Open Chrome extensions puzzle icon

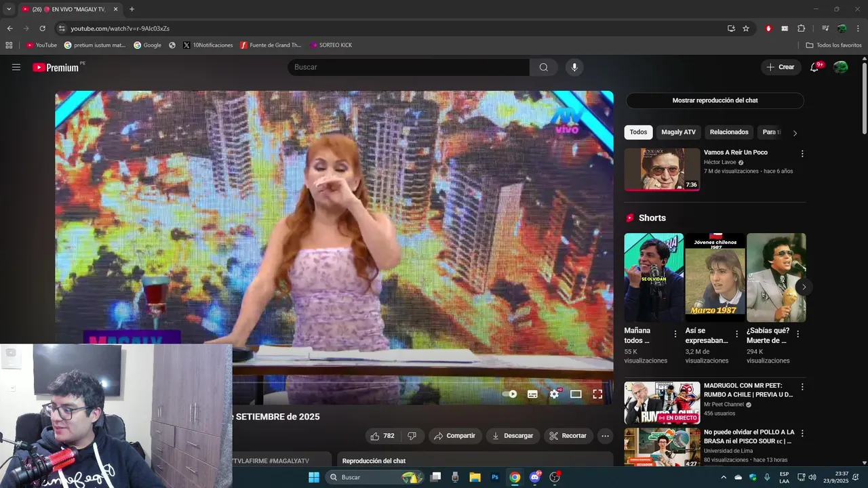click(x=802, y=28)
